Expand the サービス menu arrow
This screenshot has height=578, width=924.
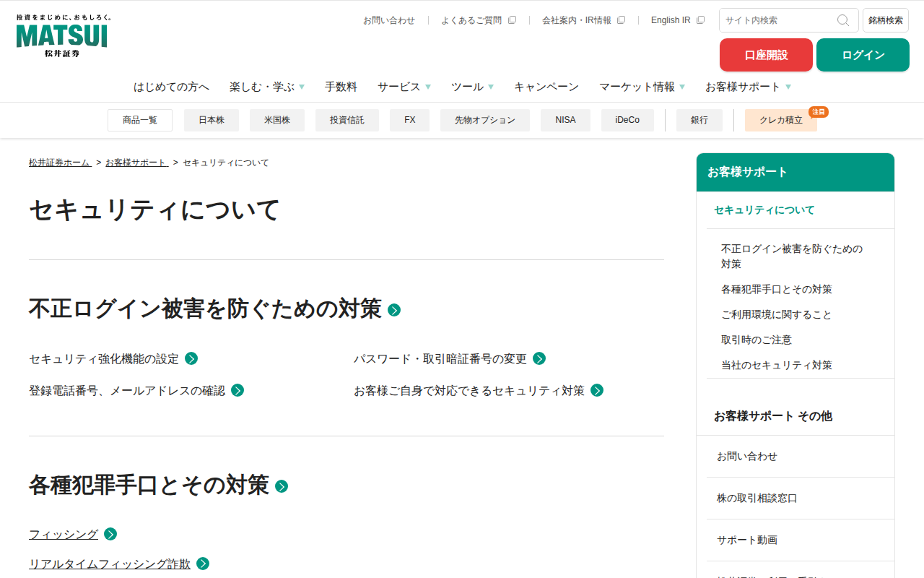tap(428, 87)
